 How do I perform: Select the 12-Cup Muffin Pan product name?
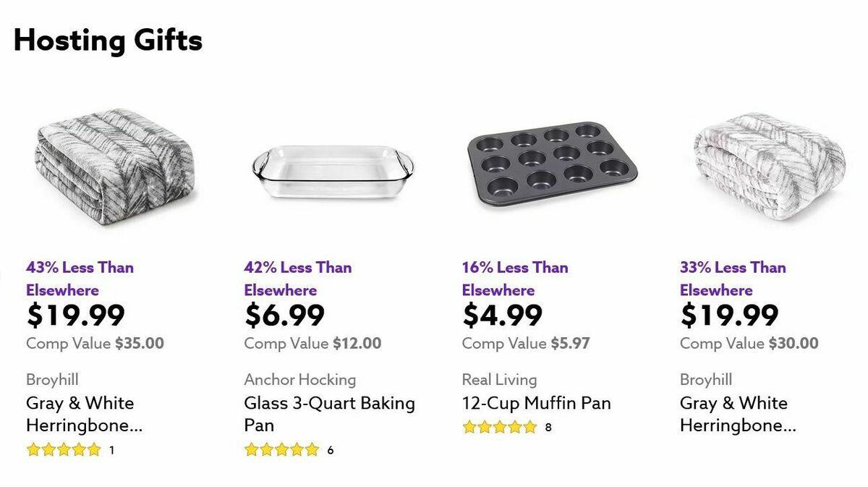pos(535,403)
